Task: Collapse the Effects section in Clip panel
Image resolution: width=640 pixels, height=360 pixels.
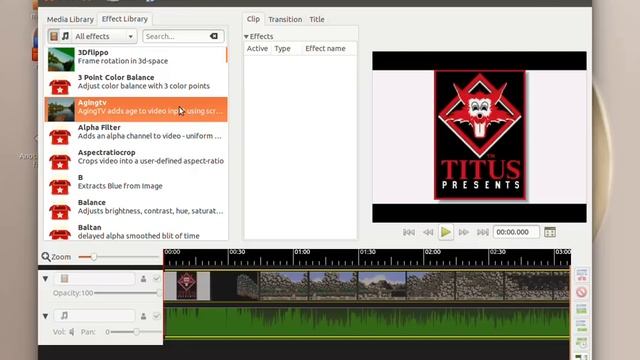Action: pos(246,36)
